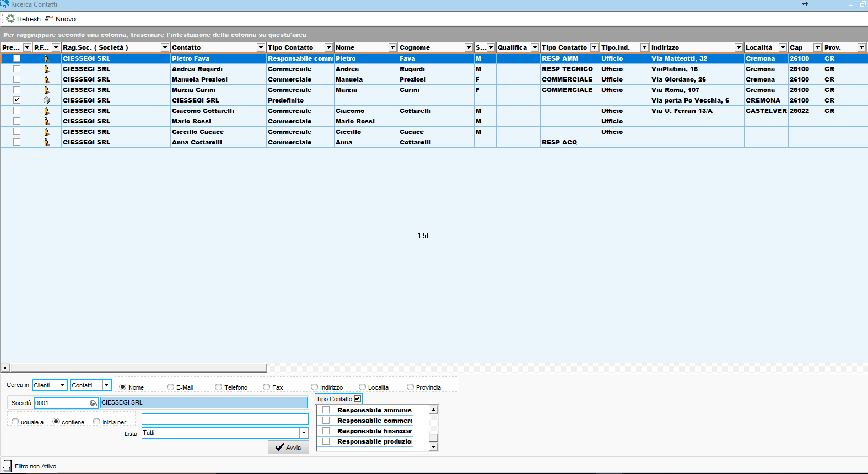The image size is (868, 474).
Task: Select the 'uguale a' radio button
Action: 15,422
